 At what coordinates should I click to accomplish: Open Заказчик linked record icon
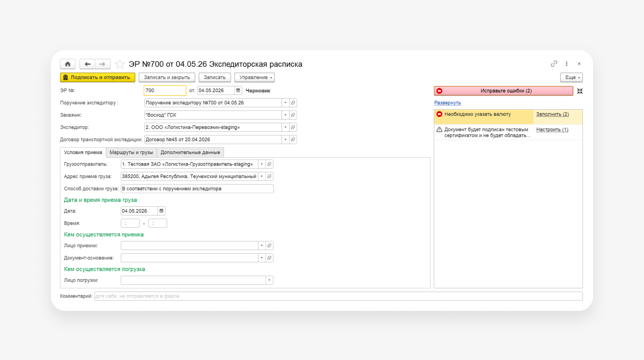click(293, 115)
